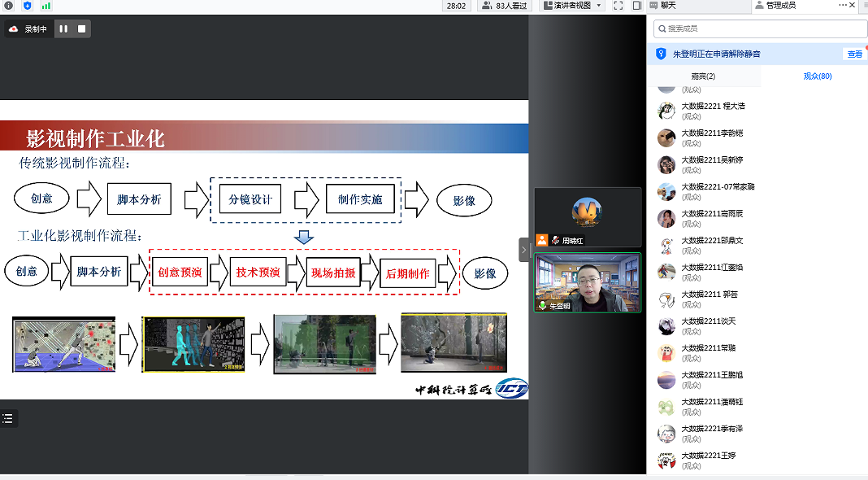The height and width of the screenshot is (480, 868).
Task: Click 查看 to view unmute request
Action: (x=855, y=55)
